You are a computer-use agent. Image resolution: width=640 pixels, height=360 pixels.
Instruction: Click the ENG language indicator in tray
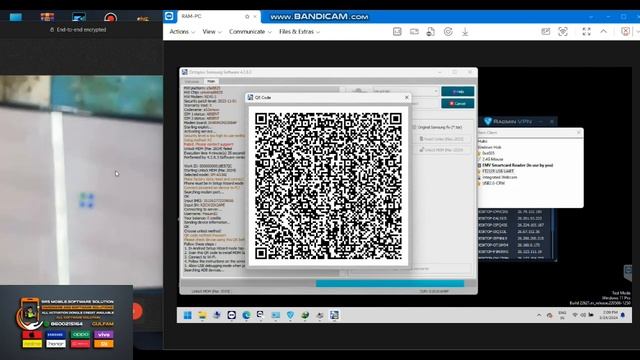click(562, 315)
